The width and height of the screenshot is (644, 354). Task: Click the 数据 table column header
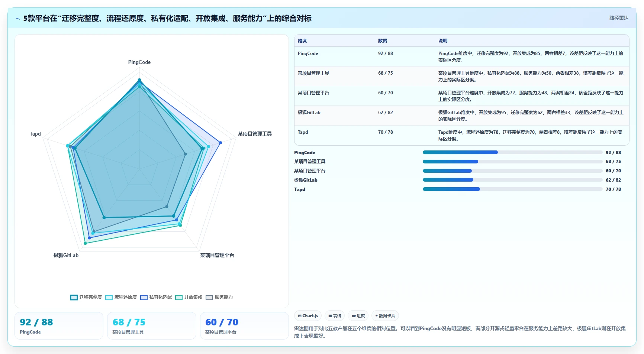click(383, 41)
